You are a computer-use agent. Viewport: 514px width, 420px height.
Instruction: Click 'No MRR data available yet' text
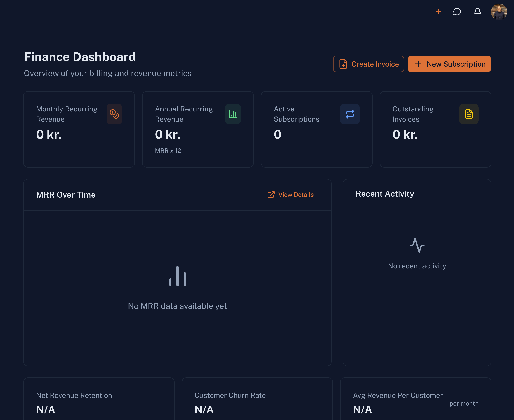click(177, 306)
